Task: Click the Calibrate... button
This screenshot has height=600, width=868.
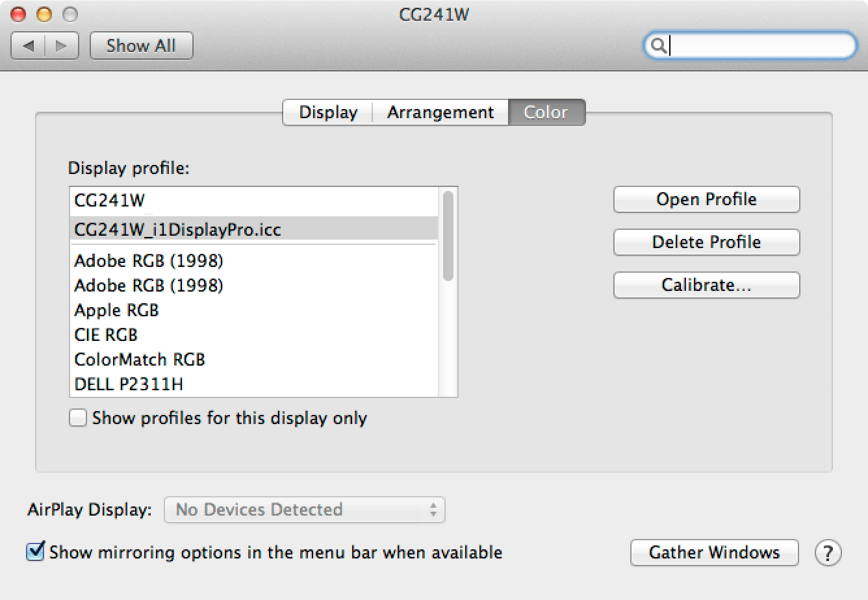Action: 706,285
